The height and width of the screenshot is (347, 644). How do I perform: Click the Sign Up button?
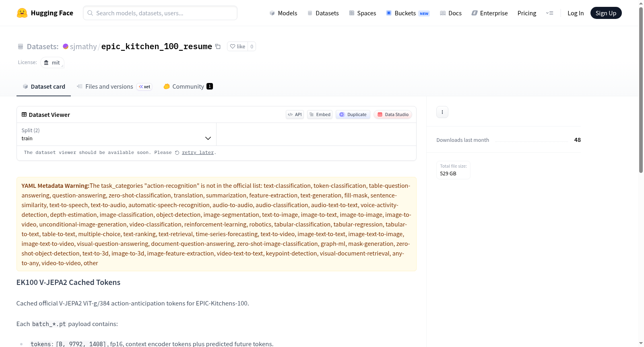coord(606,13)
